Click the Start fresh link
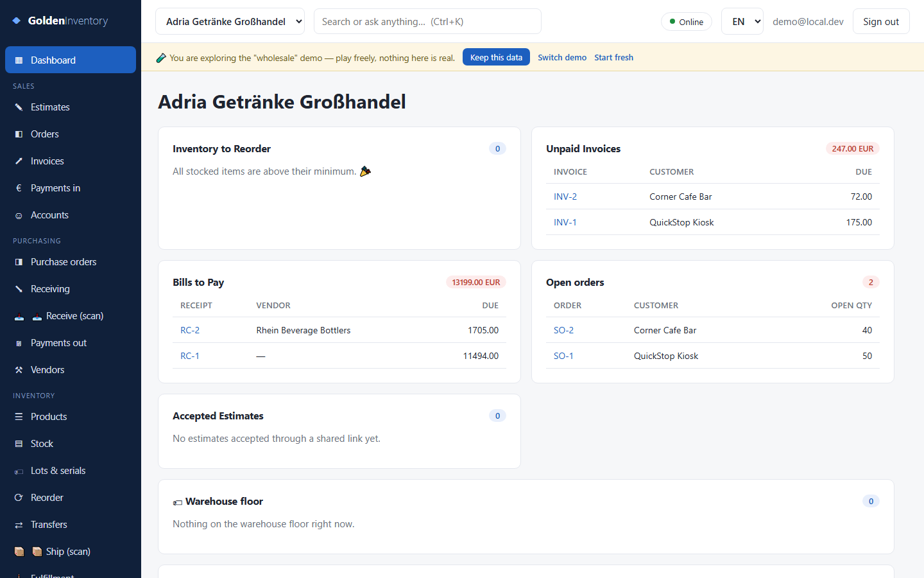Viewport: 924px width, 578px height. 613,57
